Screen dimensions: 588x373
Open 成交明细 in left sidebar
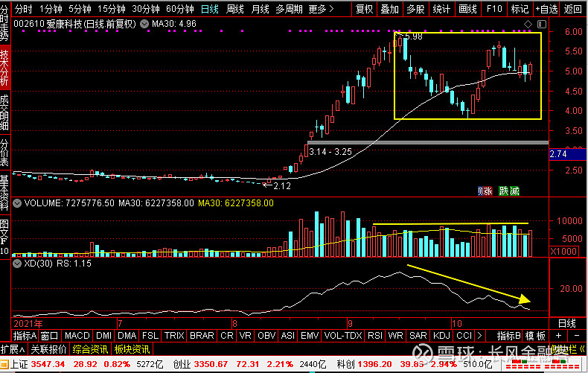pos(5,113)
